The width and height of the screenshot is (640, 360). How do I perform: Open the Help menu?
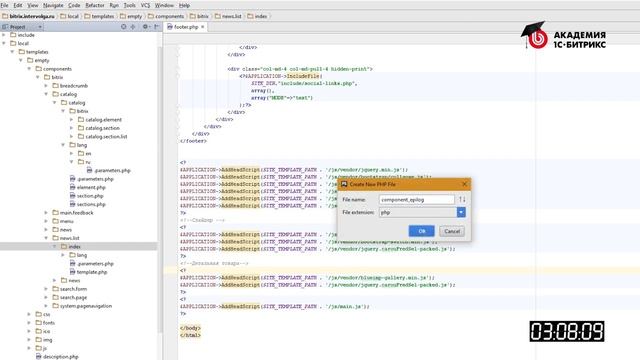(184, 5)
